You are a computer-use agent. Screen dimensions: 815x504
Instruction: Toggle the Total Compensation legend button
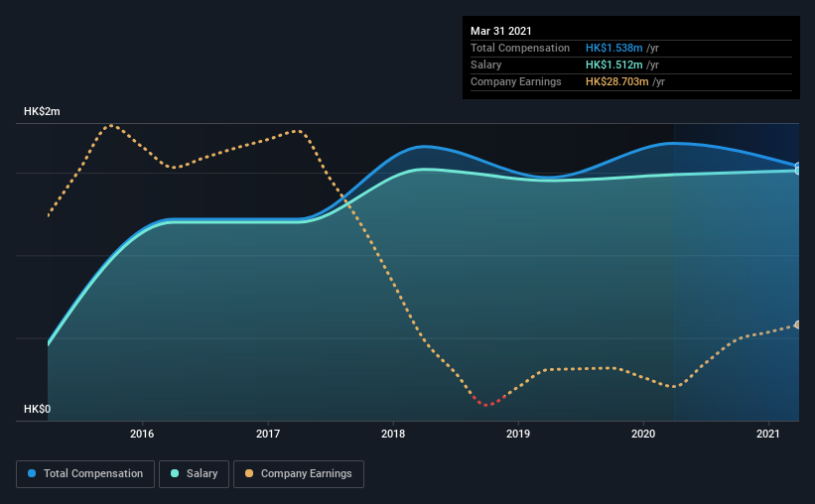tap(85, 474)
